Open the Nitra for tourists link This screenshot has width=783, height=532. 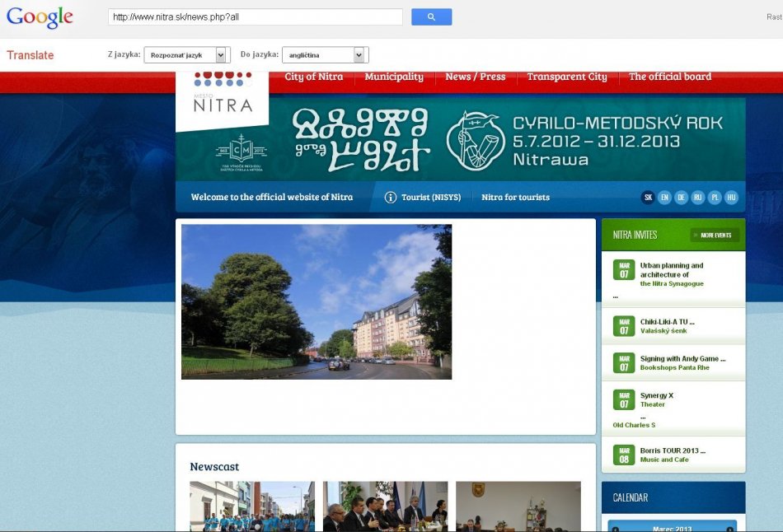(515, 198)
